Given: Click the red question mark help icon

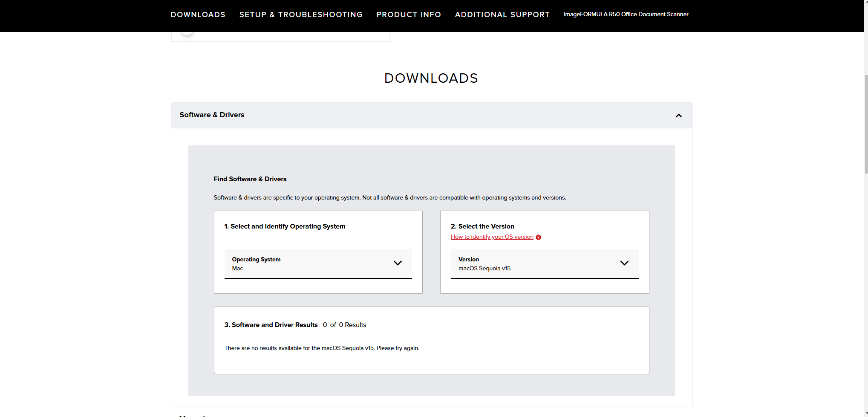Looking at the screenshot, I should (538, 237).
